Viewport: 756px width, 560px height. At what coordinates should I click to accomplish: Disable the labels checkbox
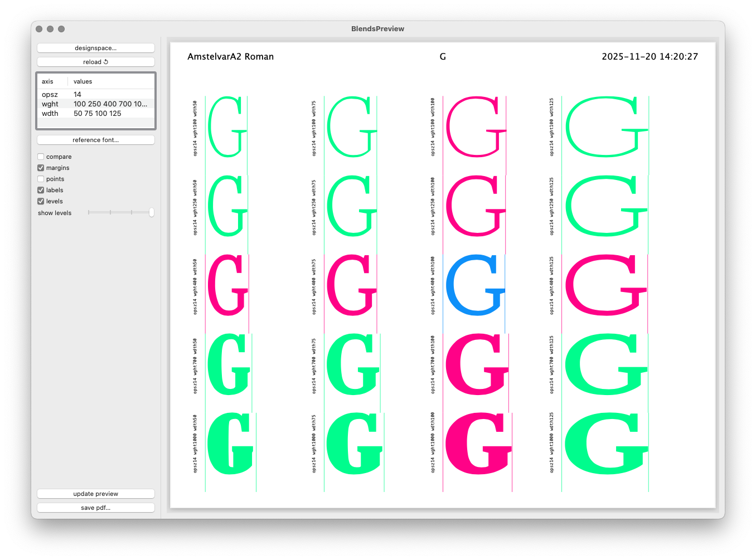coord(41,190)
